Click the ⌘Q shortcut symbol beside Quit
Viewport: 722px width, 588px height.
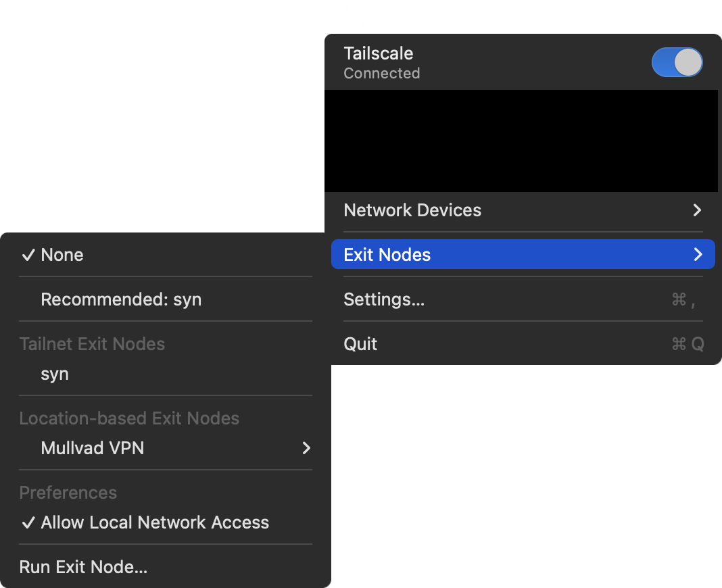point(688,344)
